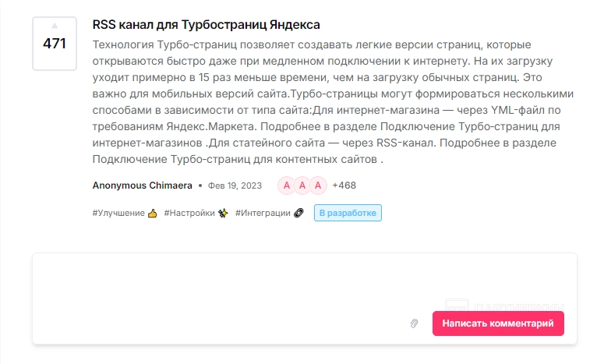Click the Фев 19, 2023 post date
Viewport: 604px width, 364px height.
click(x=235, y=186)
